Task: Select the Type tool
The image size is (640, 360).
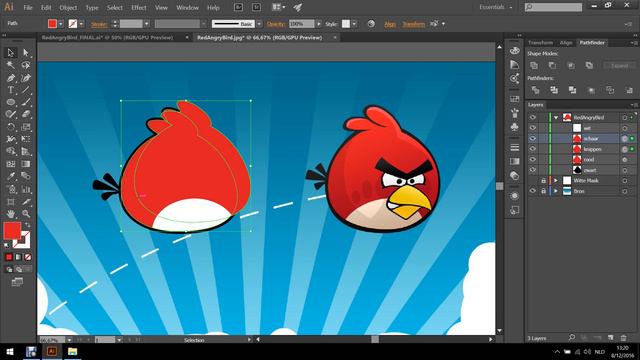Action: click(11, 90)
